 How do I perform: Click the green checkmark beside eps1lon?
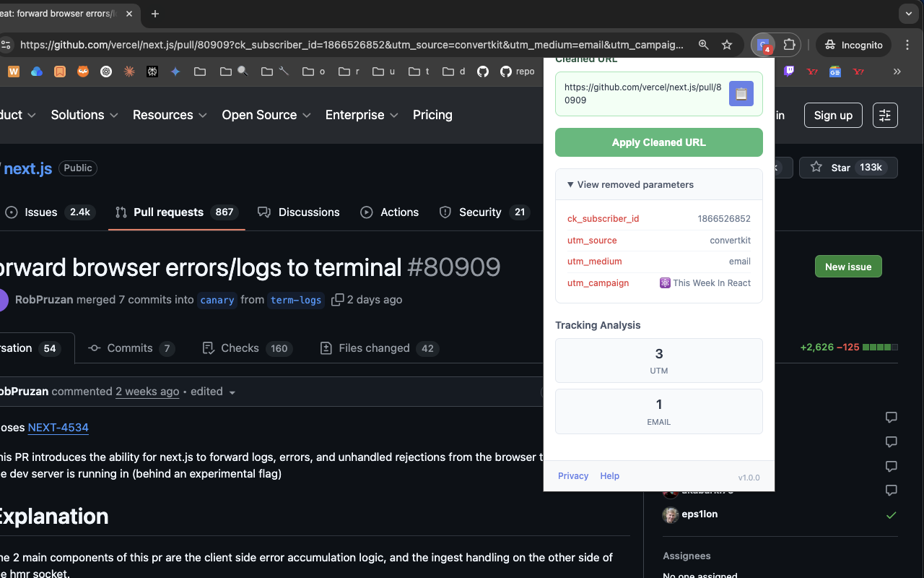pos(891,515)
